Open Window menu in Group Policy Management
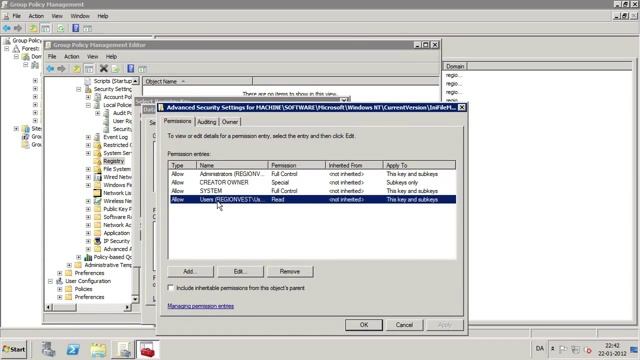This screenshot has width=640, height=360. click(80, 16)
